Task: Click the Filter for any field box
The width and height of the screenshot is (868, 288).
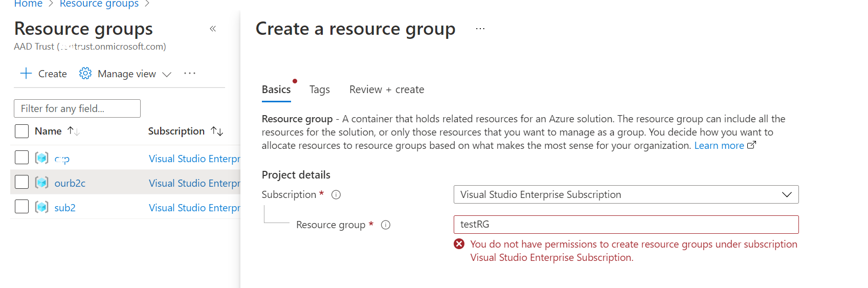Action: pos(77,108)
